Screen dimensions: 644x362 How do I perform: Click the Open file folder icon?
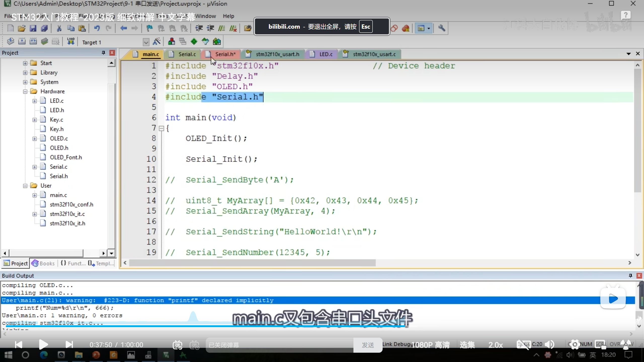[22, 28]
